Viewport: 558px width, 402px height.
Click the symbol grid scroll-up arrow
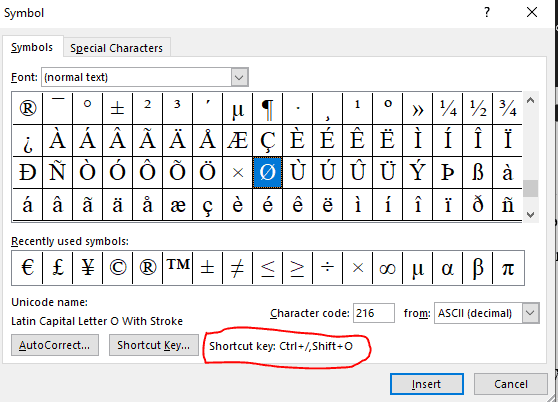pyautogui.click(x=530, y=101)
